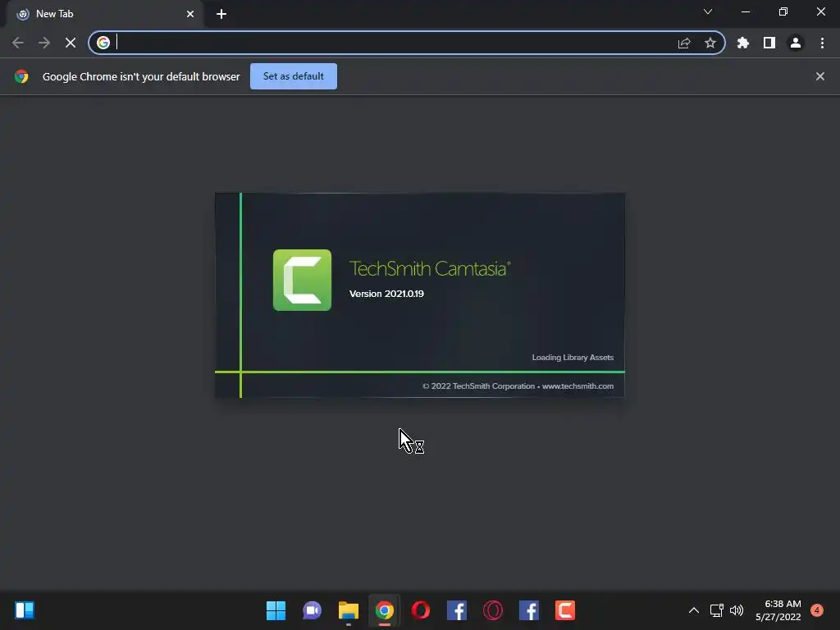Screen dimensions: 840x630
Task: Open Chrome's three-dot menu
Action: click(x=822, y=43)
